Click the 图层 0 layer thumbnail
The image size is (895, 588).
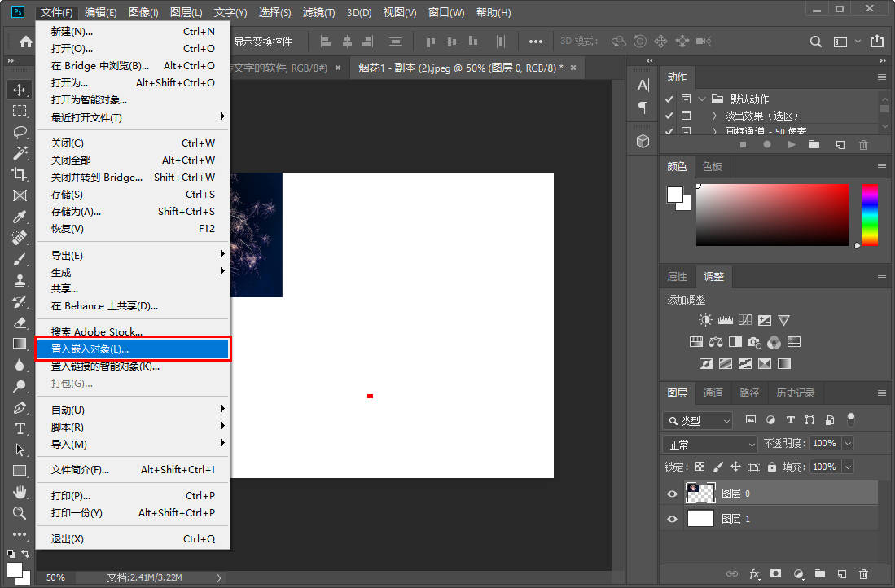point(700,493)
